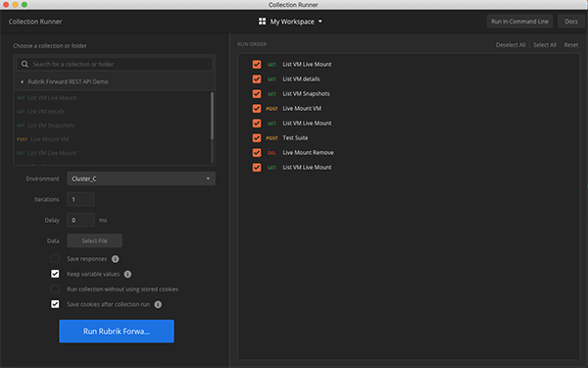
Task: Uncheck List VM details in run order
Action: [257, 79]
